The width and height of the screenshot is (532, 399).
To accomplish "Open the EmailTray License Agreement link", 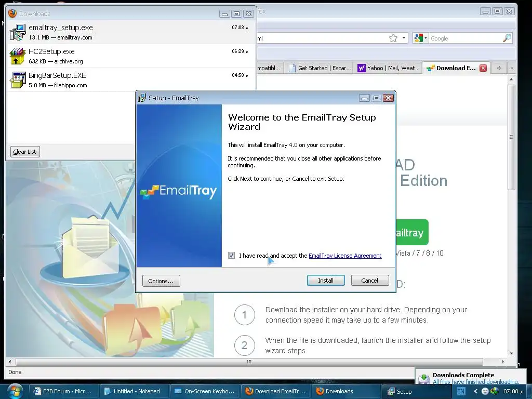I will coord(345,256).
